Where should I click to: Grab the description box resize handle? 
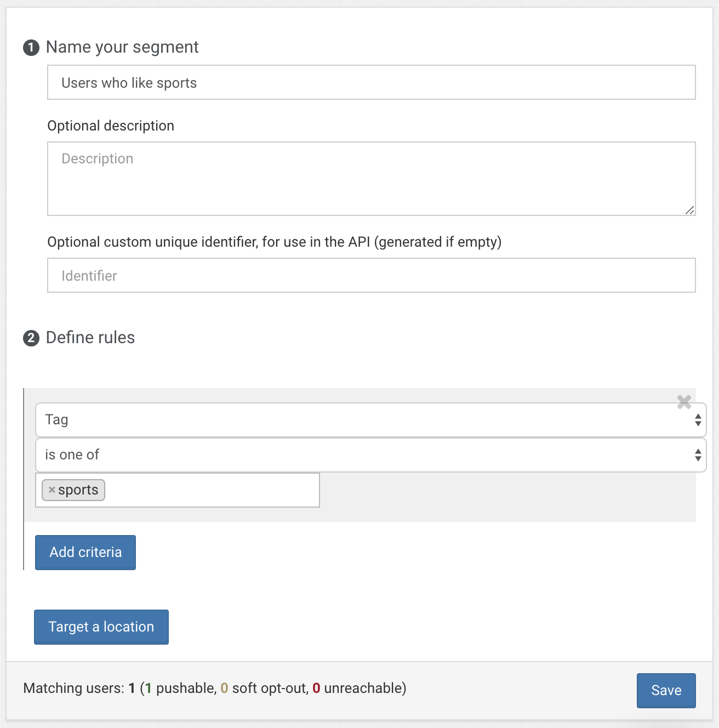690,211
